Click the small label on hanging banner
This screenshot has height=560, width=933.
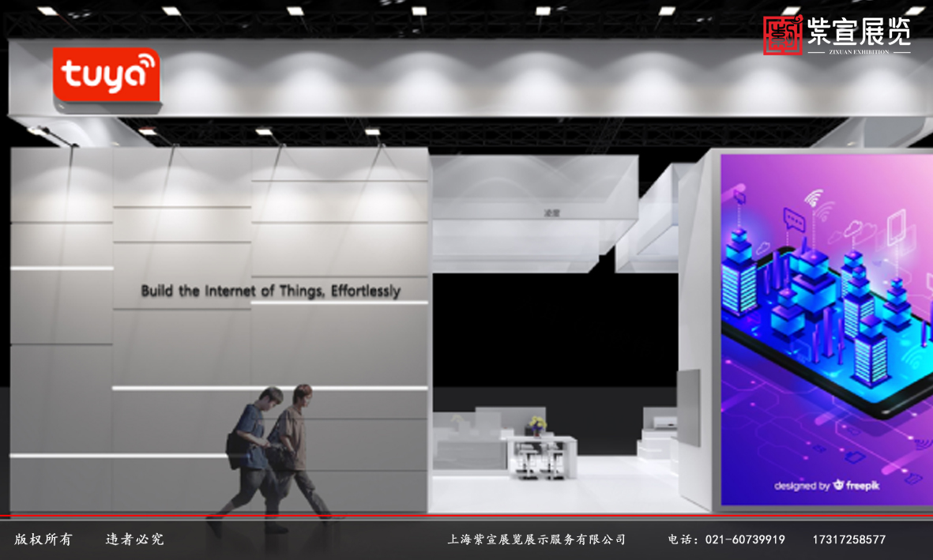[x=551, y=212]
